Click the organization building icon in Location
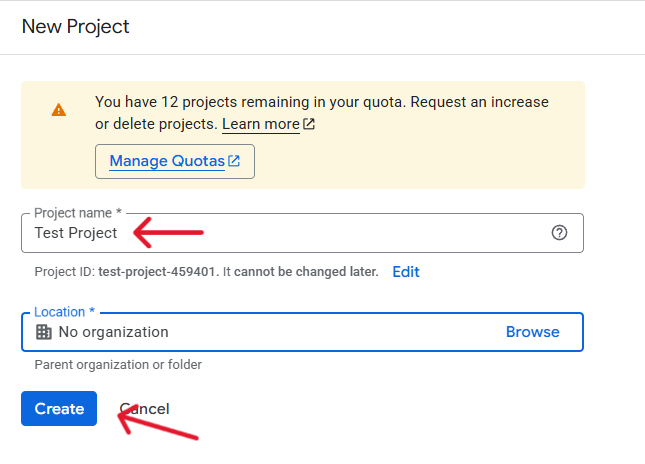Image resolution: width=645 pixels, height=464 pixels. pyautogui.click(x=44, y=332)
